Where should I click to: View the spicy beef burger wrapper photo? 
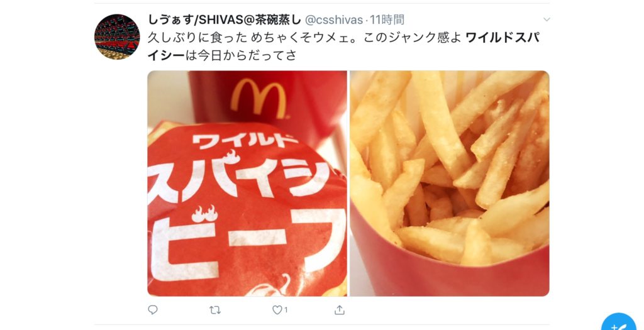click(247, 184)
